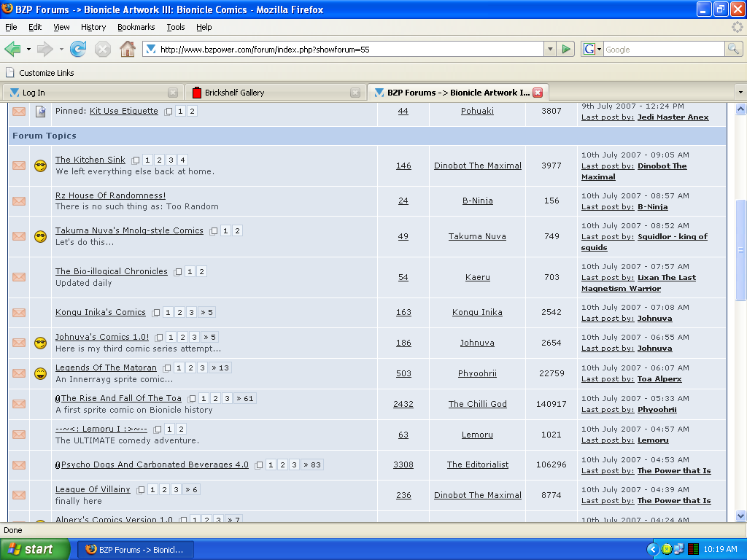The width and height of the screenshot is (747, 560).
Task: View Kaeru's profile link
Action: (477, 277)
